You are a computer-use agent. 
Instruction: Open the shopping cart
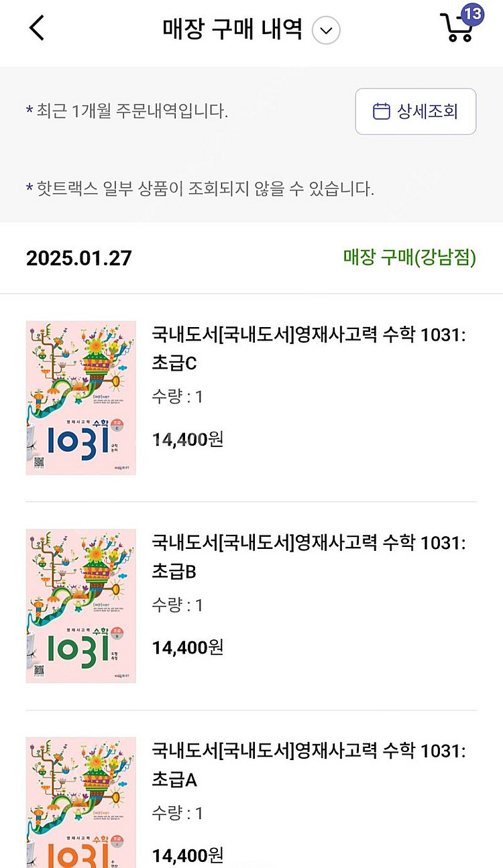[x=458, y=29]
